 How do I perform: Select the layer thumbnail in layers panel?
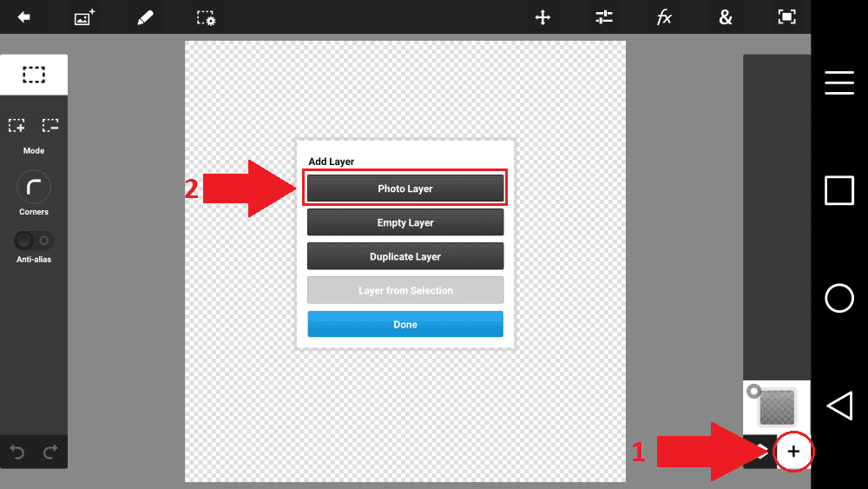click(776, 406)
